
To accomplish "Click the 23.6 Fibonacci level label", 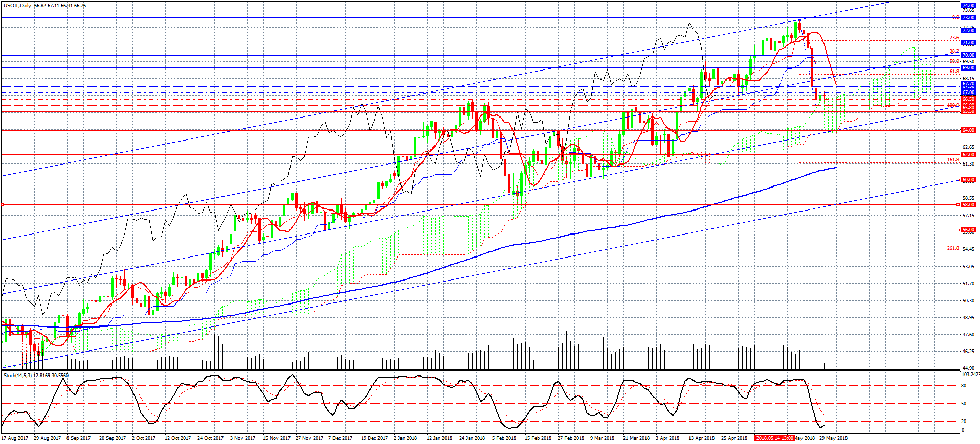I will 954,38.
